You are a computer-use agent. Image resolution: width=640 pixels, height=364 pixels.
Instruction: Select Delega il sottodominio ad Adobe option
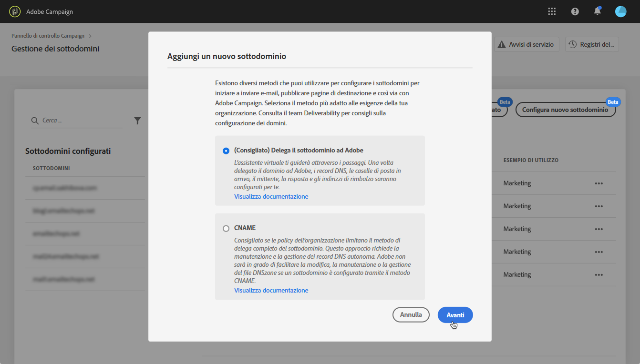(226, 151)
